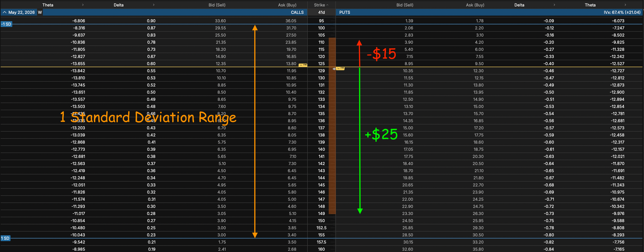Screen dimensions: 644x252
Task: Click the puts Ask (Buy) column header
Action: pos(475,5)
